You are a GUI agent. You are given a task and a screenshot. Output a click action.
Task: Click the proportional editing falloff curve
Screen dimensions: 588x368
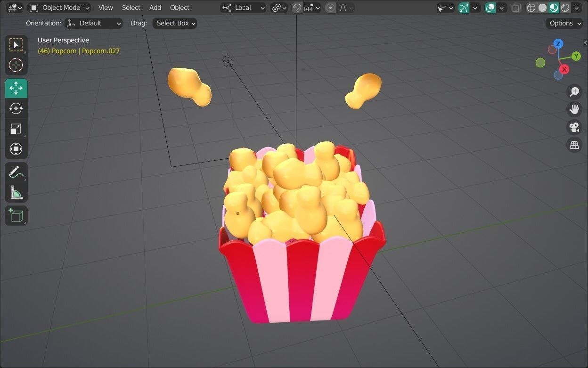click(345, 8)
